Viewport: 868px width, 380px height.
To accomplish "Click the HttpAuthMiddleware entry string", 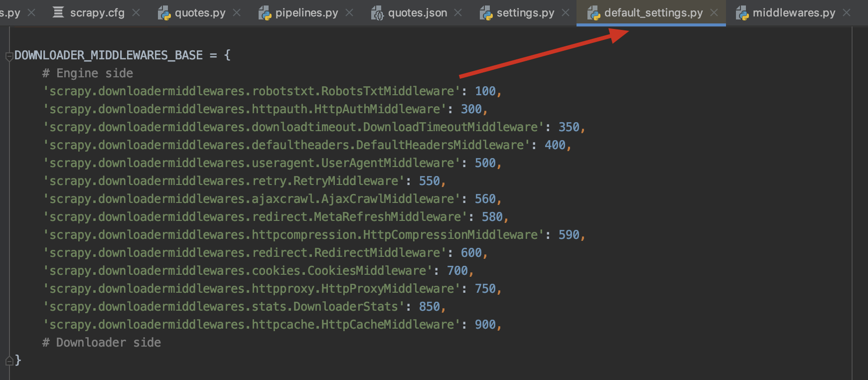I will coord(245,109).
